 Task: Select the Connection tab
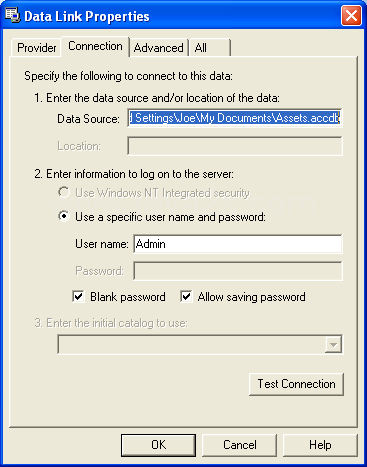click(95, 46)
